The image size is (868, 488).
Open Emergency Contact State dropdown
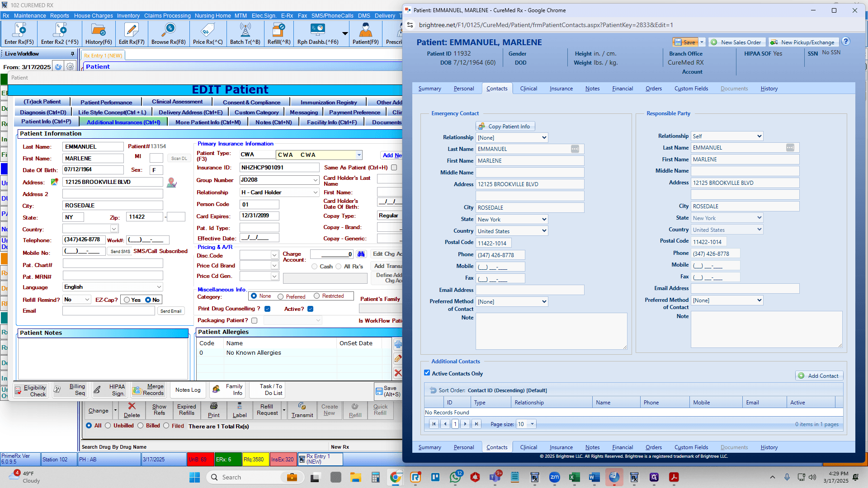[512, 220]
